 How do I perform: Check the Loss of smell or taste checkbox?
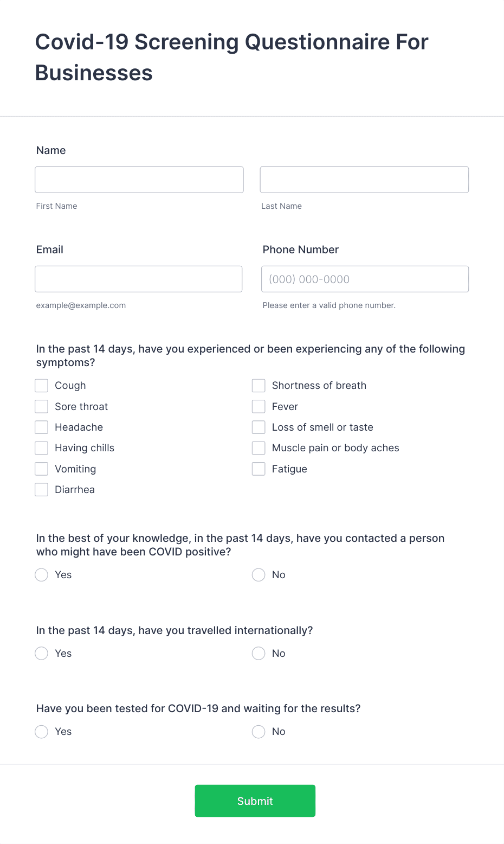pyautogui.click(x=259, y=427)
